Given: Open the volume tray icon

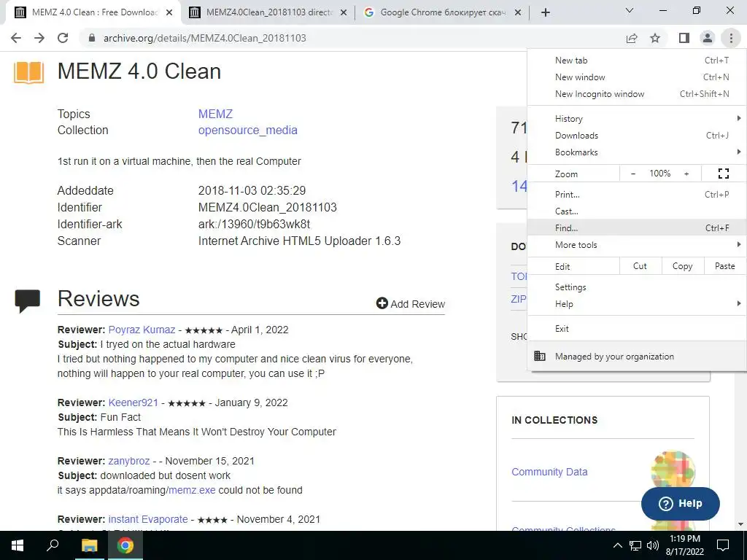Looking at the screenshot, I should click(653, 545).
